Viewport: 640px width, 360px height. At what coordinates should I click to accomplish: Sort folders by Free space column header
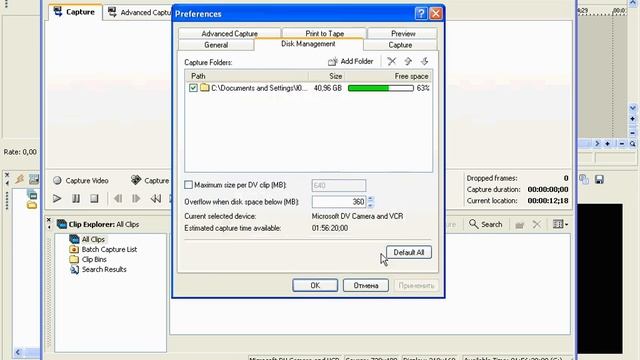click(x=388, y=76)
